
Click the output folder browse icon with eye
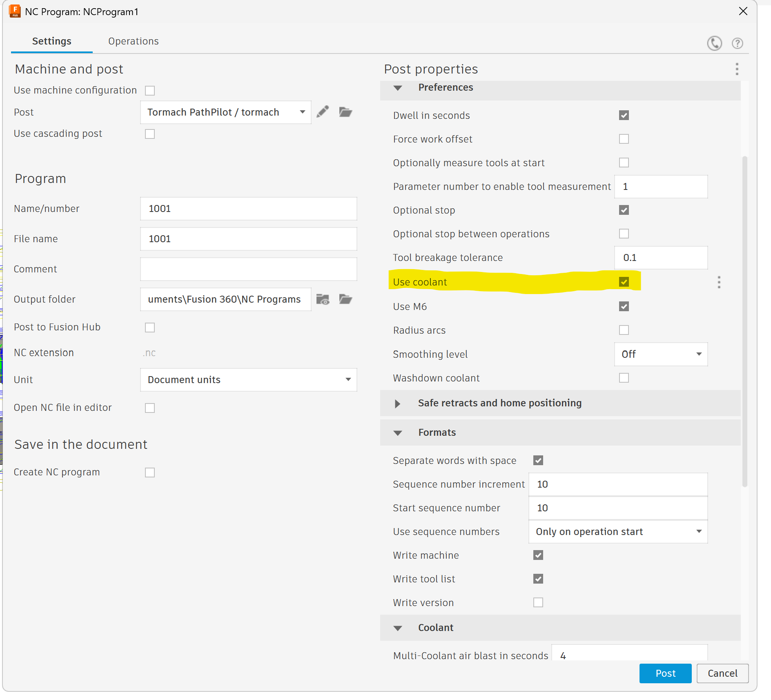click(323, 299)
